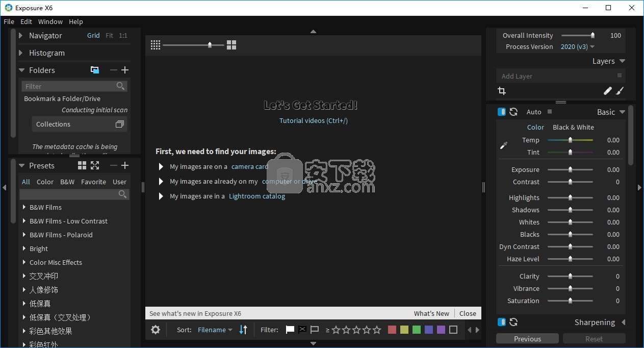Expand presets to full screen view

(95, 165)
